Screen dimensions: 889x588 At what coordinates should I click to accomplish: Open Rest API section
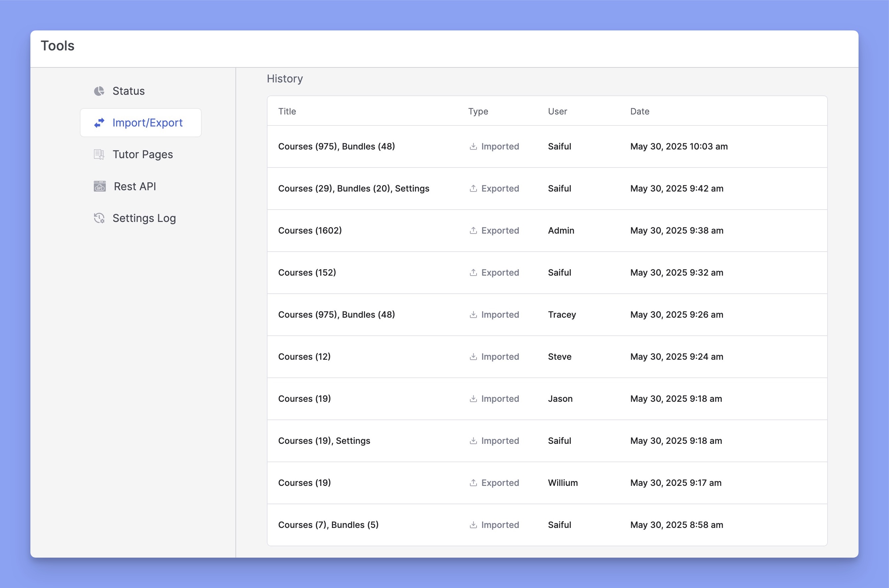(141, 186)
